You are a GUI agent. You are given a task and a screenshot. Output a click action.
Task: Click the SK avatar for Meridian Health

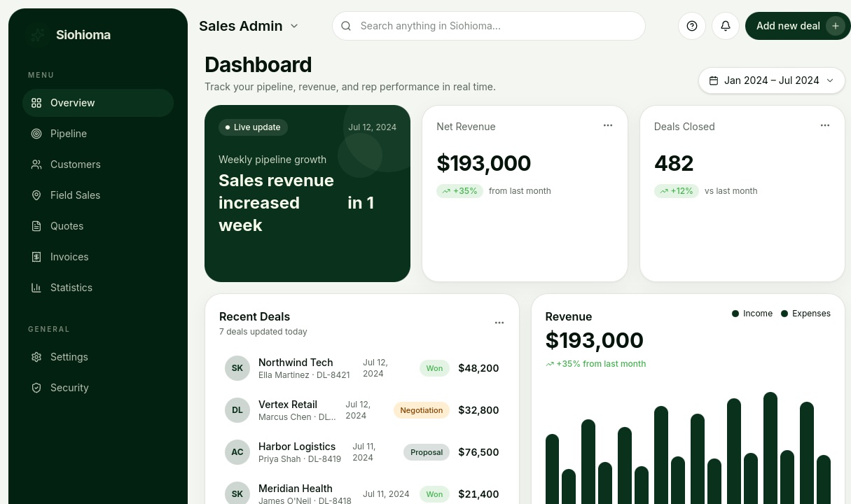pyautogui.click(x=237, y=494)
